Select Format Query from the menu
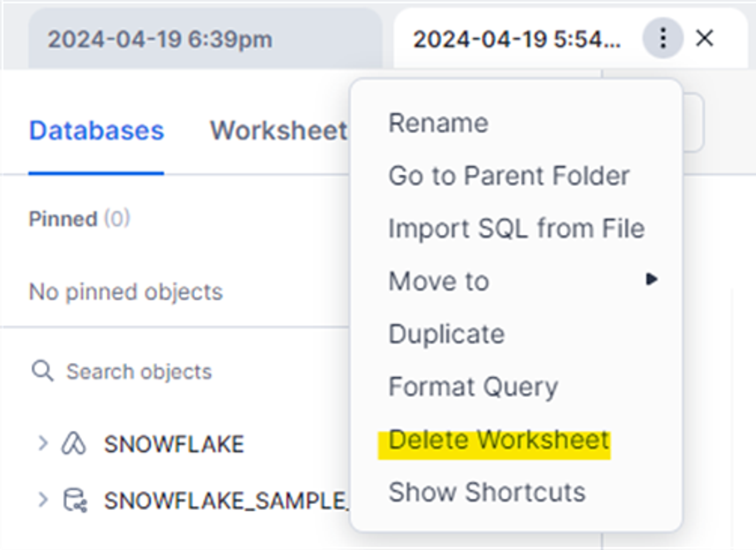This screenshot has height=550, width=756. pyautogui.click(x=474, y=386)
